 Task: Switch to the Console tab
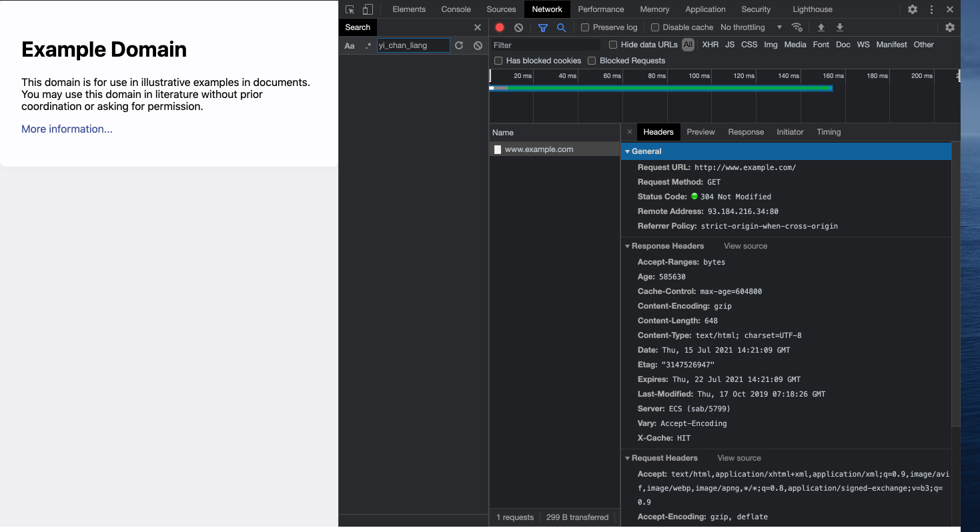(456, 9)
